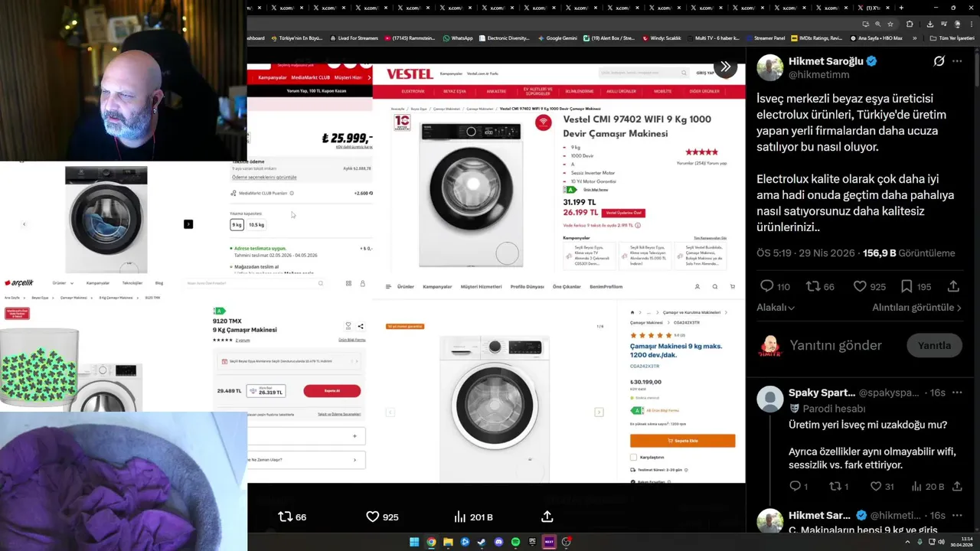Show hidden system tray icons chevron

(908, 542)
